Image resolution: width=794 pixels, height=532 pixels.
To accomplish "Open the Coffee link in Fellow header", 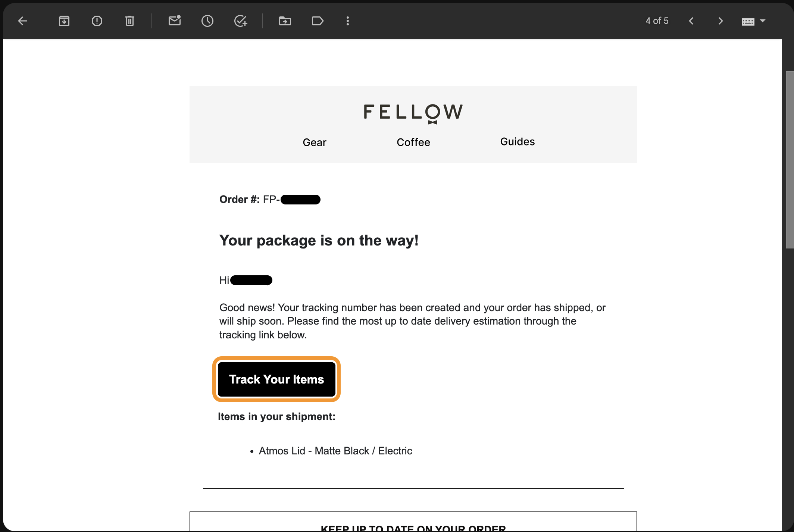I will coord(413,142).
